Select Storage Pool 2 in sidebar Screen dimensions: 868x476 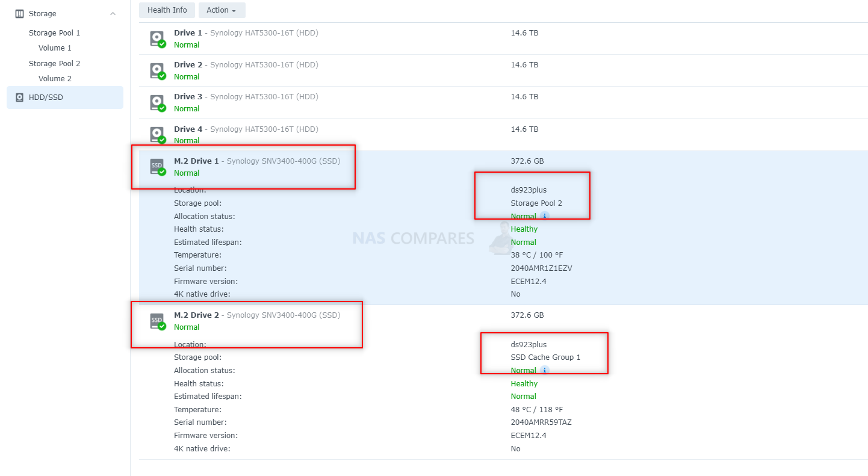[x=54, y=63]
